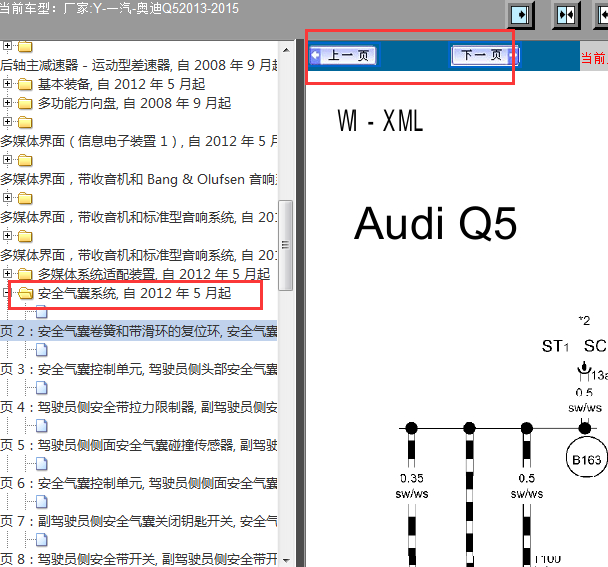This screenshot has width=608, height=567.
Task: Open 页 8: 驾驶员侧安全带开关 page
Action: click(138, 559)
